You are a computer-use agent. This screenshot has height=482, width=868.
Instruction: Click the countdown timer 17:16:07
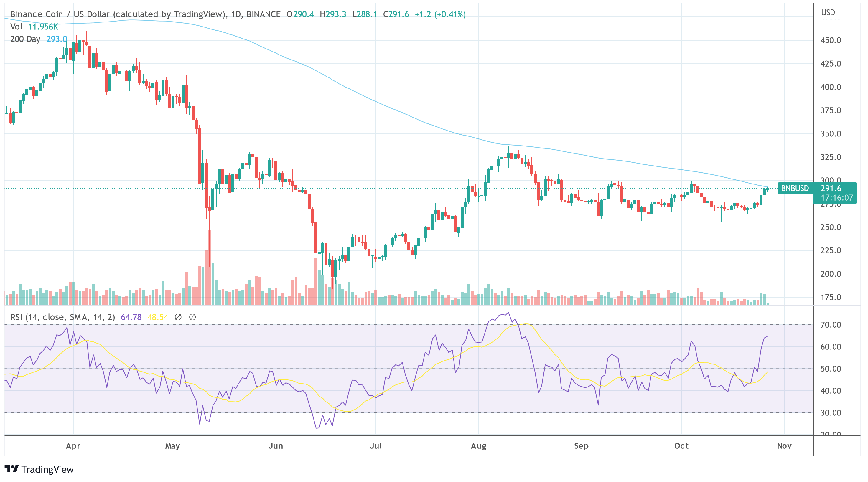pyautogui.click(x=837, y=198)
